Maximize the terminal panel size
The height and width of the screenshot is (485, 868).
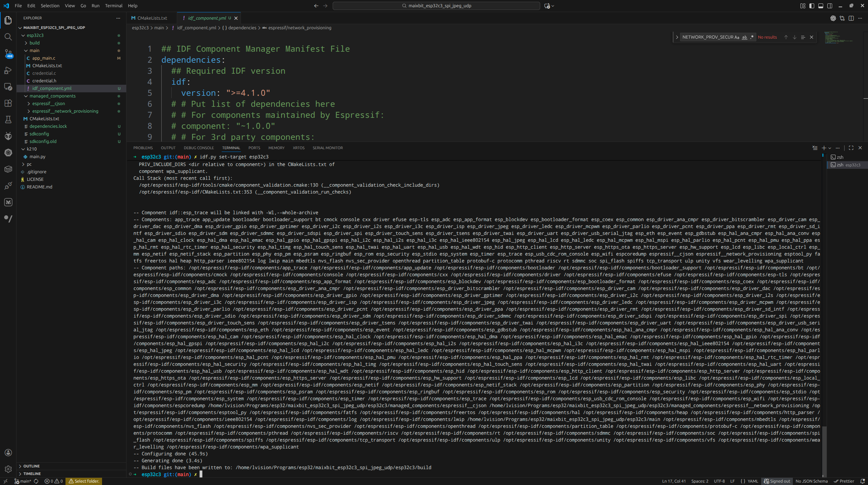[x=851, y=148]
